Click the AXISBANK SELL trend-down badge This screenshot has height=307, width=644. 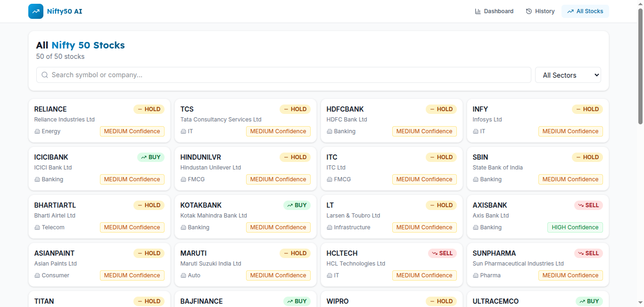tap(588, 205)
